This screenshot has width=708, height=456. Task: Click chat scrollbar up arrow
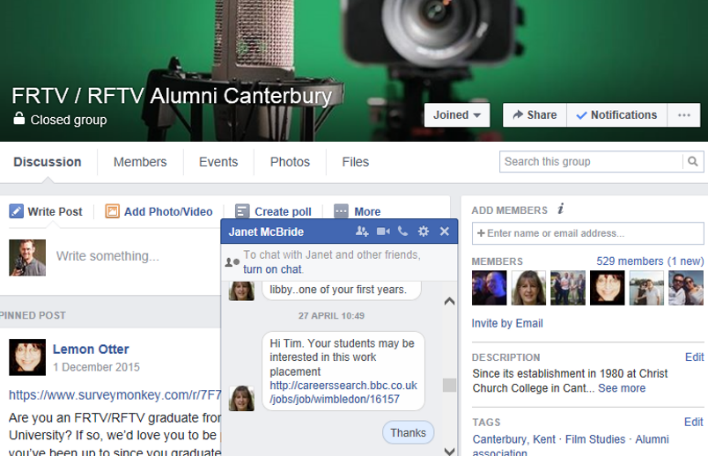(449, 301)
